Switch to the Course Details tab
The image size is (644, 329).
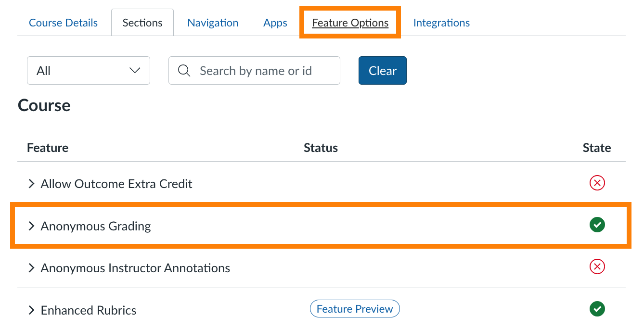pos(63,23)
